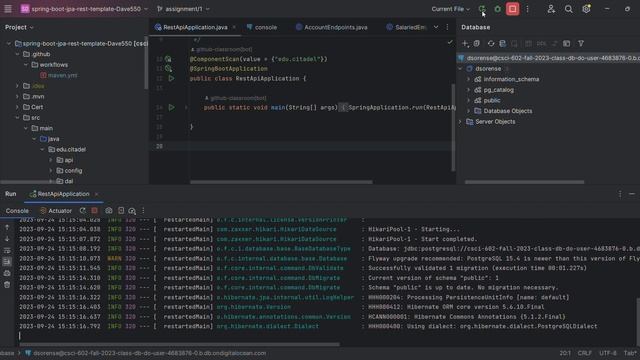The image size is (640, 360).
Task: Click the UTF-8 encoding status entry
Action: click(x=607, y=353)
